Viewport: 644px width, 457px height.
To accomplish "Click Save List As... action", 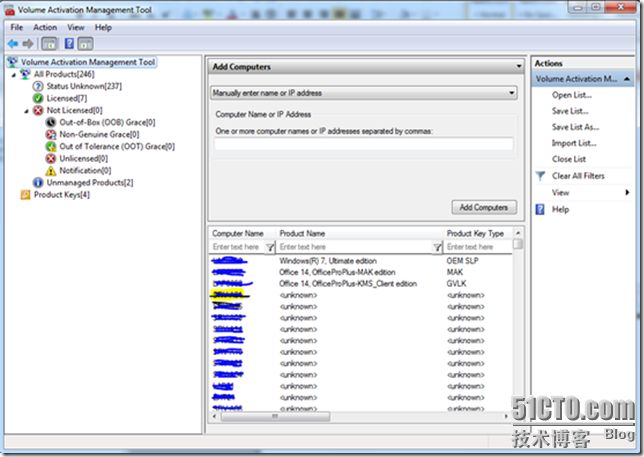I will click(575, 127).
